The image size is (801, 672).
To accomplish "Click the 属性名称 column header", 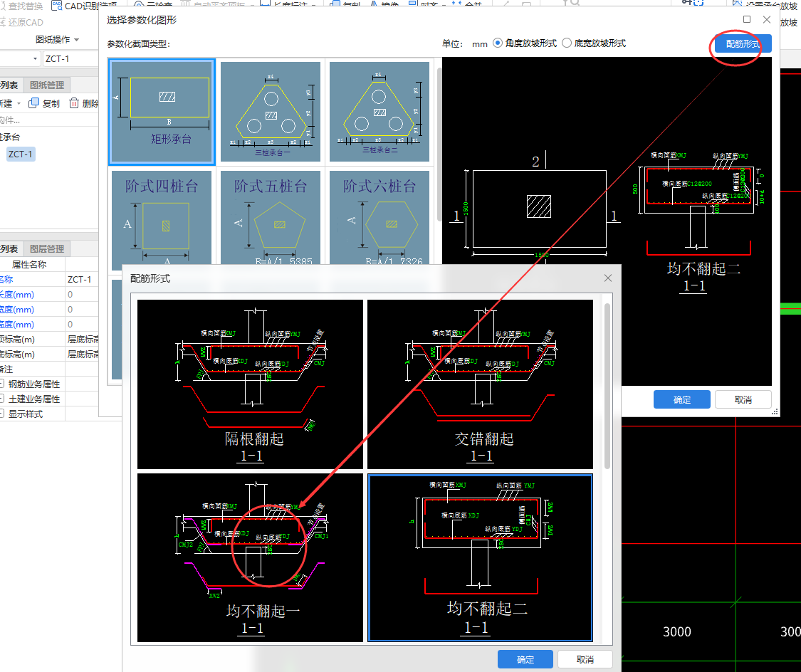I will coord(32,265).
